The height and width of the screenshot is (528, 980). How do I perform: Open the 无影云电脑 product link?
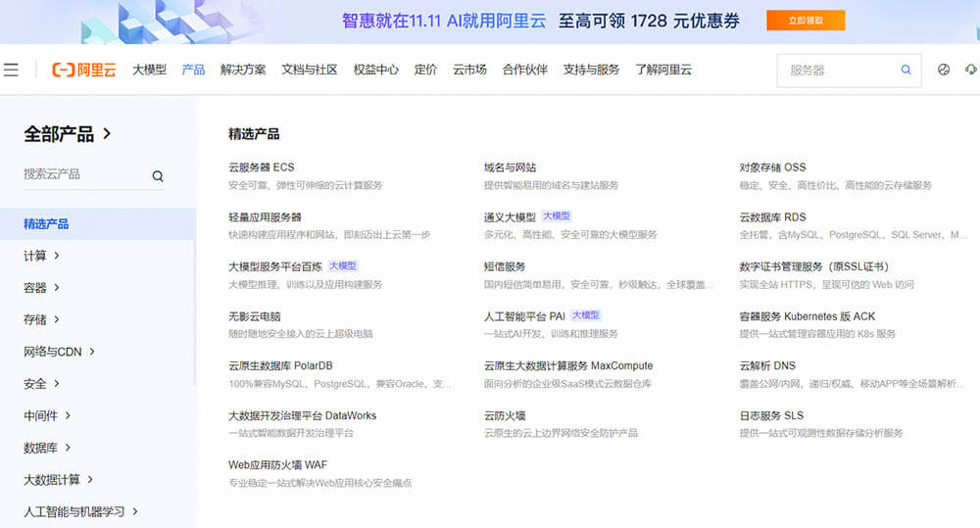[x=255, y=316]
